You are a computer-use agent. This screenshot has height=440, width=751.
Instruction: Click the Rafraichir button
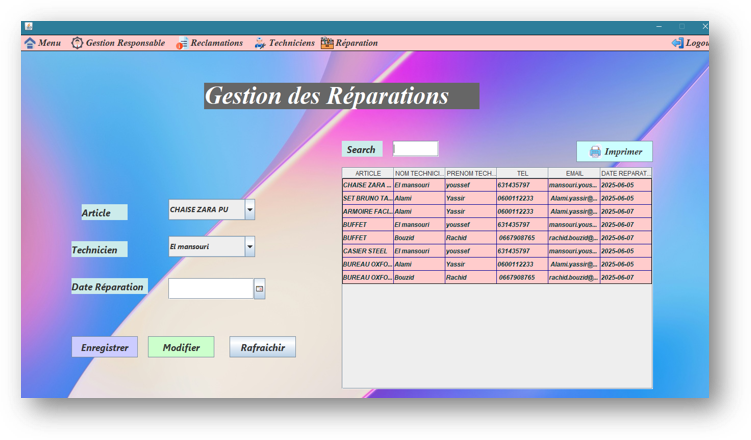262,347
